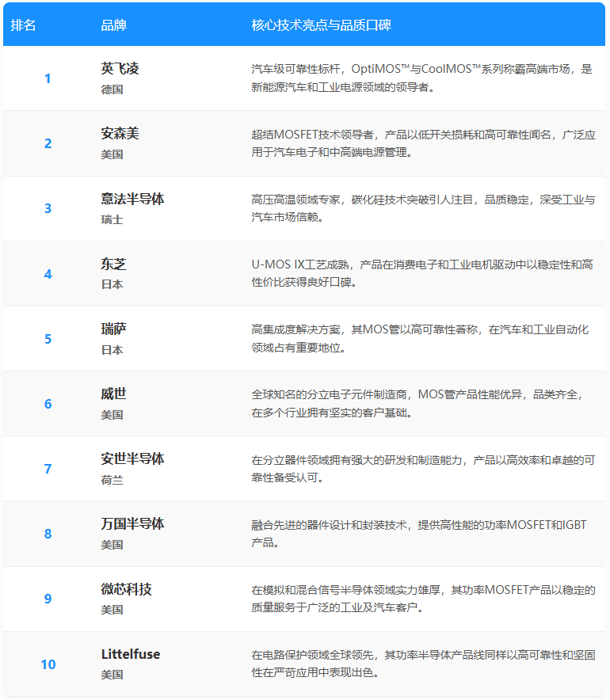Select the brand name 英飞凌
Image resolution: width=610 pixels, height=700 pixels.
(x=120, y=69)
